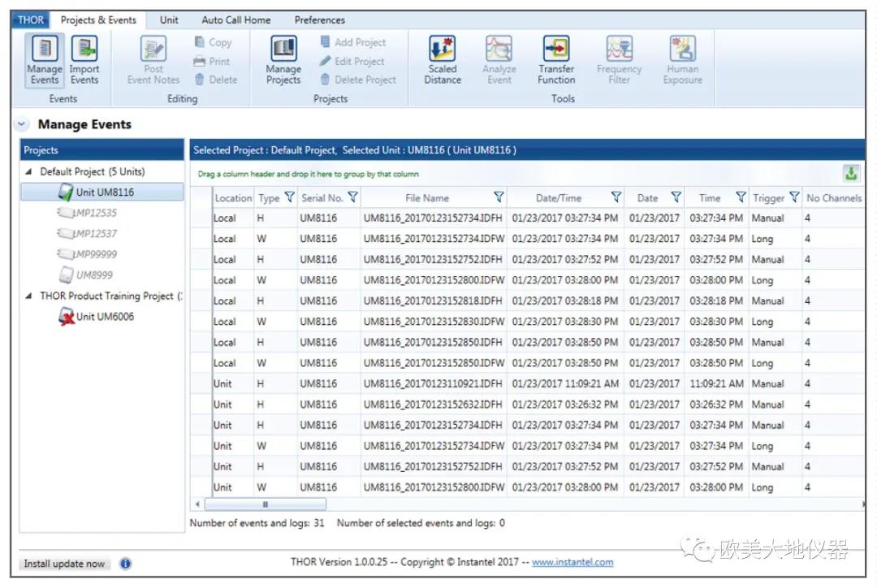
Task: Collapse the Manage Events panel chevron
Action: coord(21,124)
